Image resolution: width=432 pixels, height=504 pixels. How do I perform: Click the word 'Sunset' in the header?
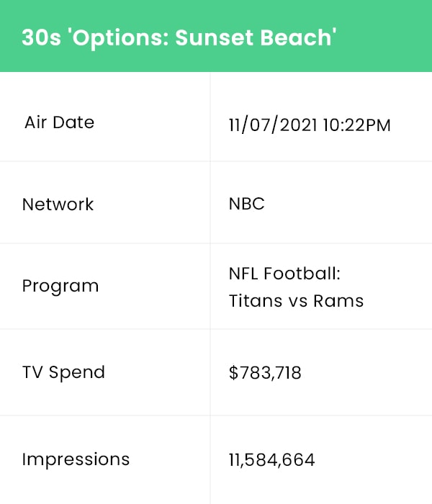[x=215, y=37]
